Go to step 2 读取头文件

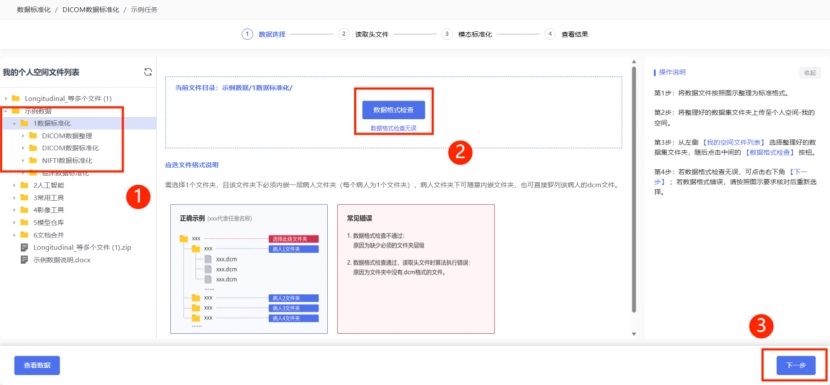[363, 34]
